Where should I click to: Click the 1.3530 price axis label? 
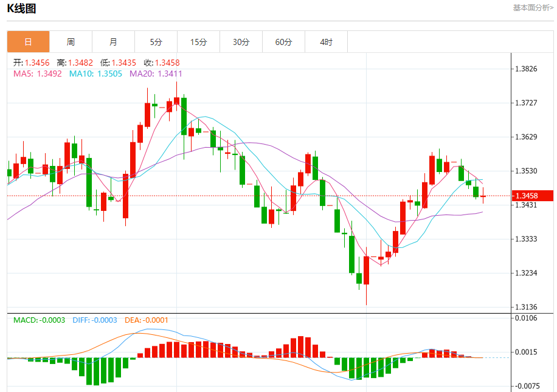[x=526, y=171]
